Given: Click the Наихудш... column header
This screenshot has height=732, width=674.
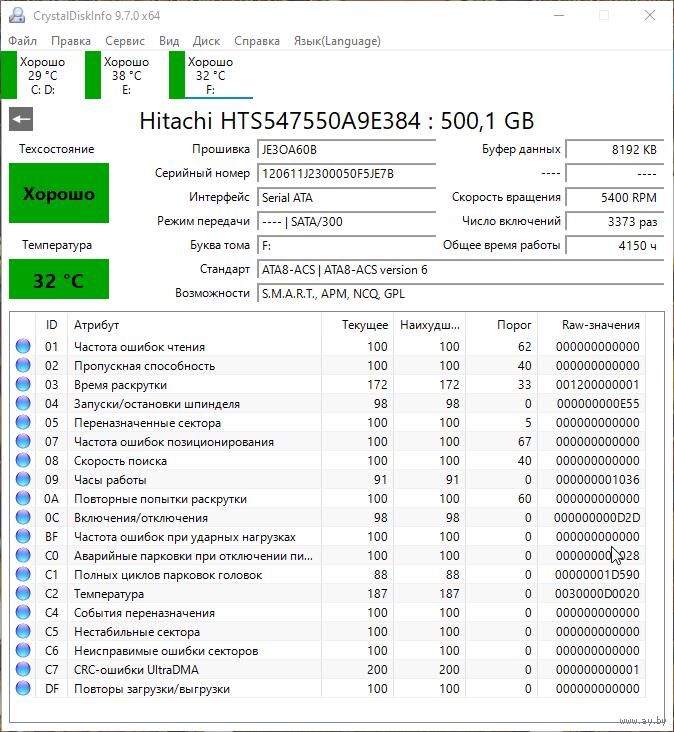Looking at the screenshot, I should tap(429, 325).
